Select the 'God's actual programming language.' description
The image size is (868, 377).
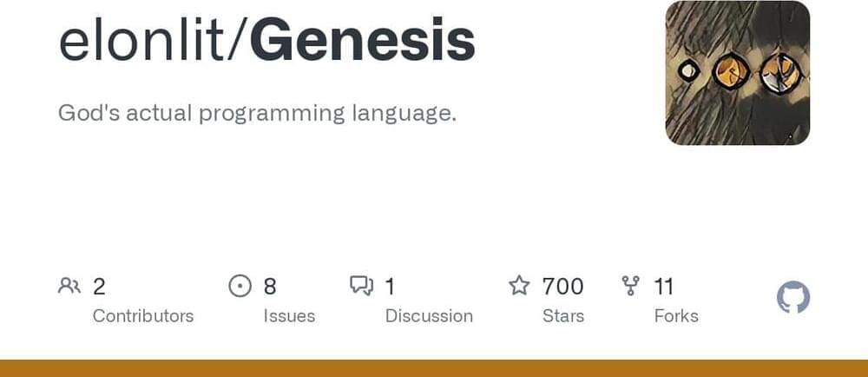[x=257, y=113]
